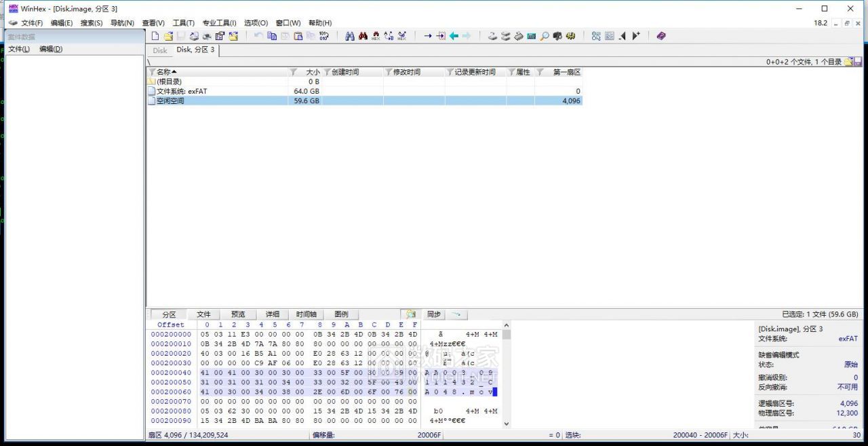Screen dimensions: 868x446
Task: Click the New file toolbar icon
Action: 155,36
